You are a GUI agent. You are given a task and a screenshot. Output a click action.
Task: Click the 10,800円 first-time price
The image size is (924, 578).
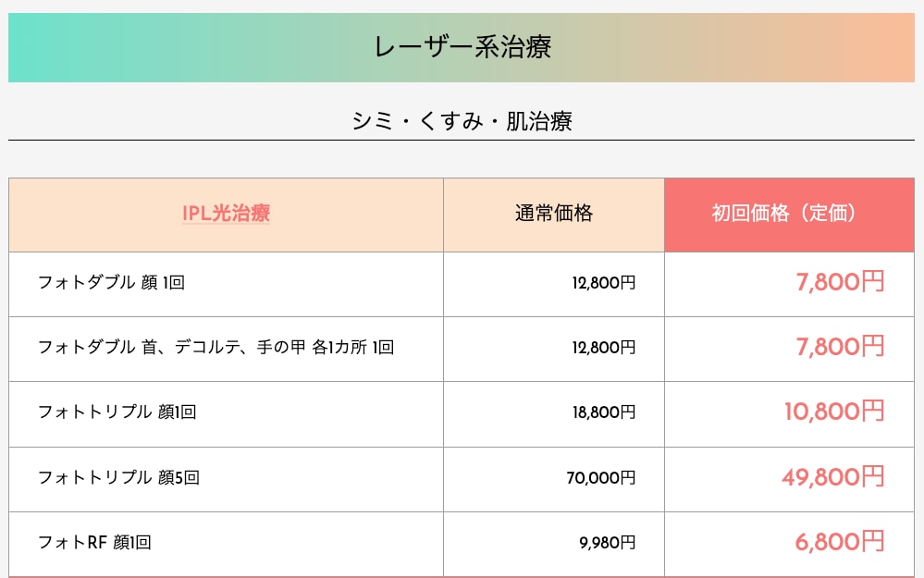pyautogui.click(x=834, y=412)
